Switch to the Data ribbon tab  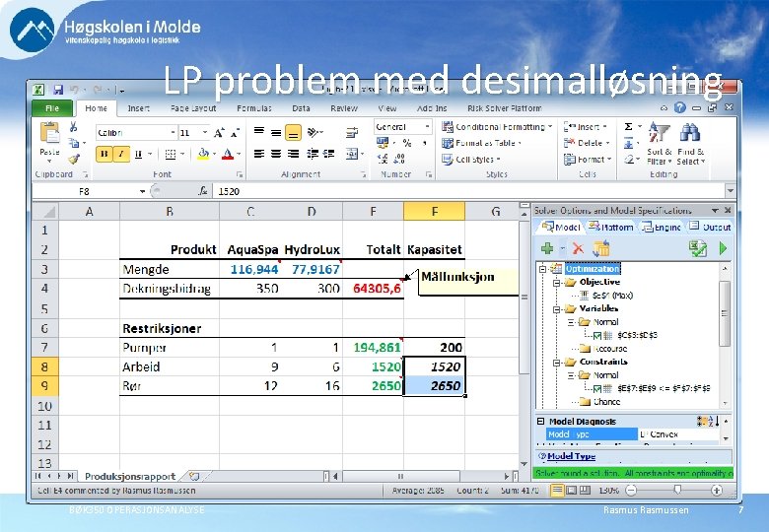301,108
